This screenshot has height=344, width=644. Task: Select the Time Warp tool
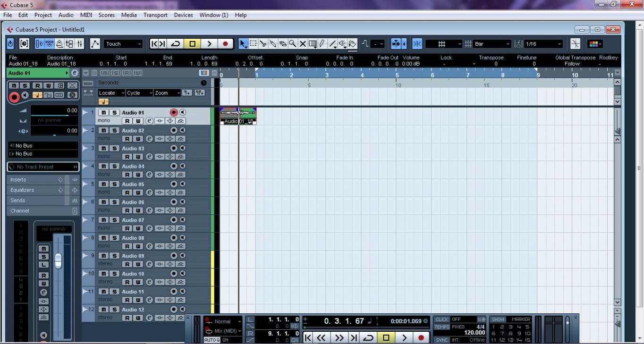tap(313, 44)
